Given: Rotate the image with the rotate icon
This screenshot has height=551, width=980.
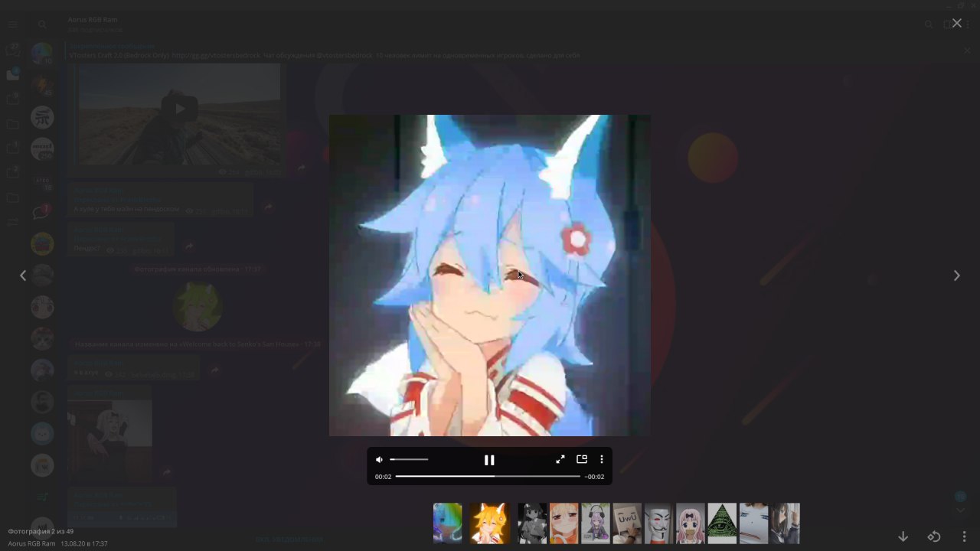Looking at the screenshot, I should pos(933,536).
